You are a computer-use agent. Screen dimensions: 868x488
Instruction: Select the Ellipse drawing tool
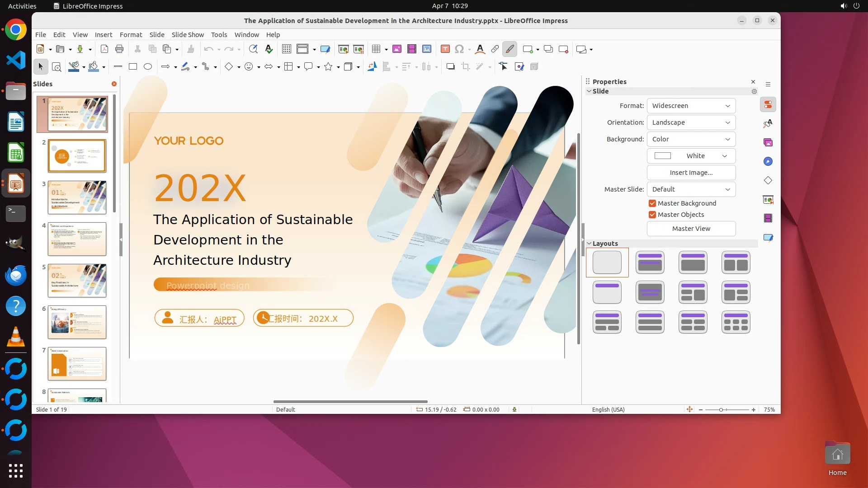coord(148,66)
